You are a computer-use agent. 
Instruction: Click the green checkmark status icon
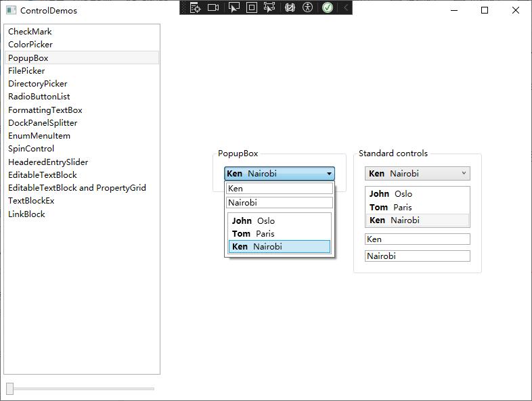point(328,7)
